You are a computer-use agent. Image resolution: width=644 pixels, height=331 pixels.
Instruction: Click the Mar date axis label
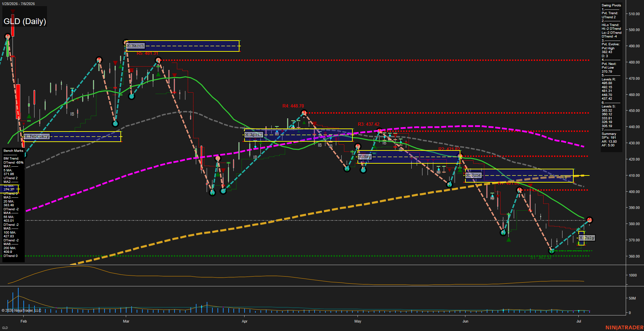126,321
